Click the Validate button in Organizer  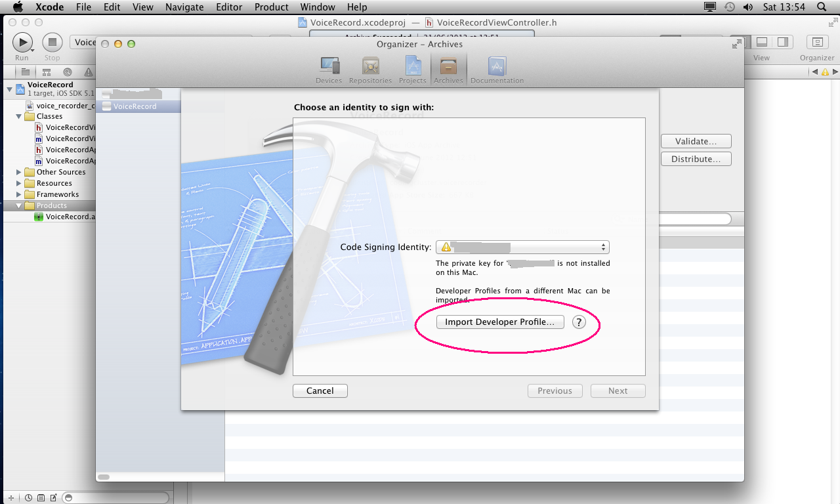tap(696, 141)
